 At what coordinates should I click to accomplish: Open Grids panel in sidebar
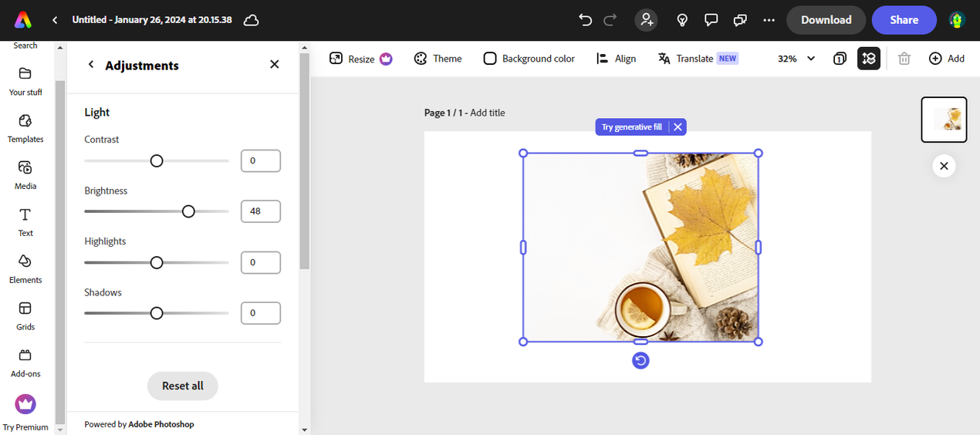point(25,316)
